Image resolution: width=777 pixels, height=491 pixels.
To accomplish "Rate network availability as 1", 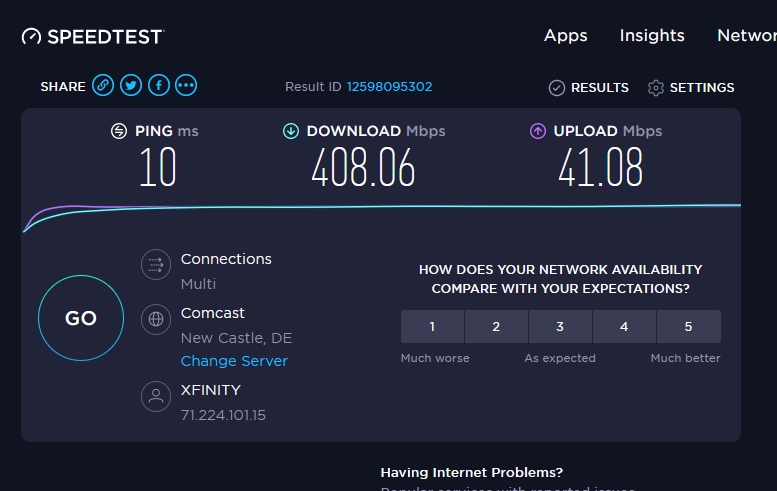I will point(432,327).
